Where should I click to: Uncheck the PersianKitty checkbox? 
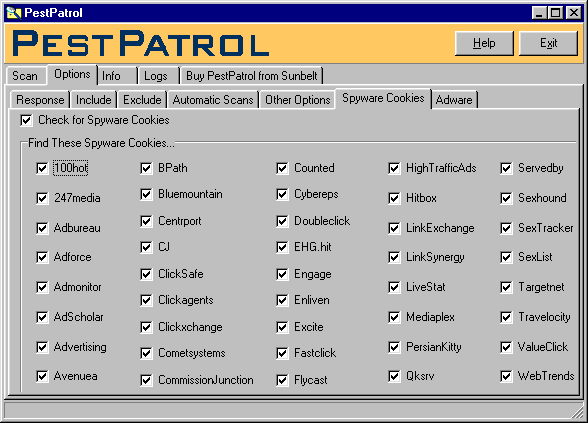coord(394,347)
